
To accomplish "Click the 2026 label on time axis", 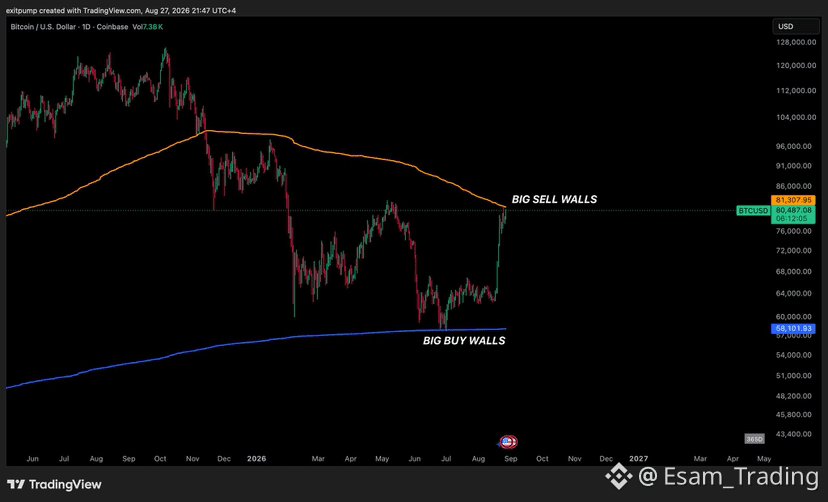I will [257, 458].
